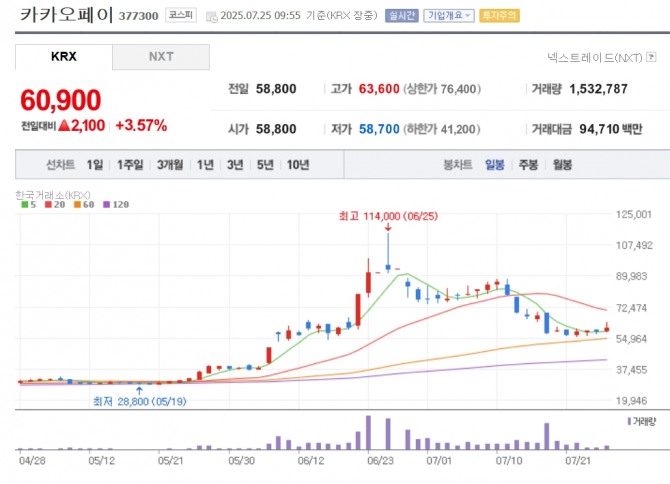Click the 거래대금 value 94,710 백만
This screenshot has width=670, height=484.
[x=611, y=129]
